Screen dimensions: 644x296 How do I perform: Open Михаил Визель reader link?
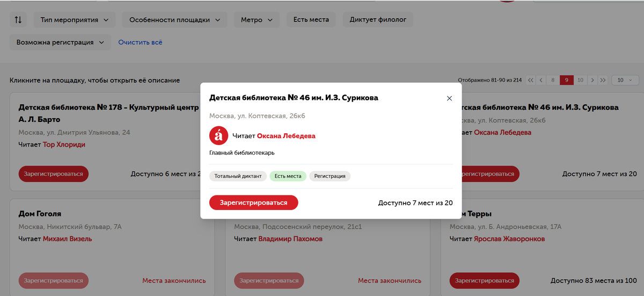(67, 239)
